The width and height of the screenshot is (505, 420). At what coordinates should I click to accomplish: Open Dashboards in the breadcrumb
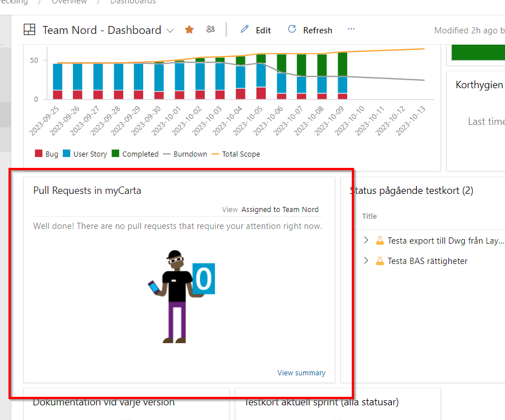pos(133,2)
